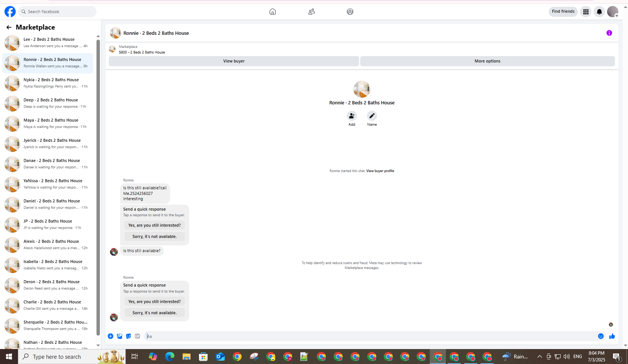Viewport: 628px width, 364px height.
Task: Open Nykia 2 Beds 2 Baths House chat
Action: coord(48,83)
